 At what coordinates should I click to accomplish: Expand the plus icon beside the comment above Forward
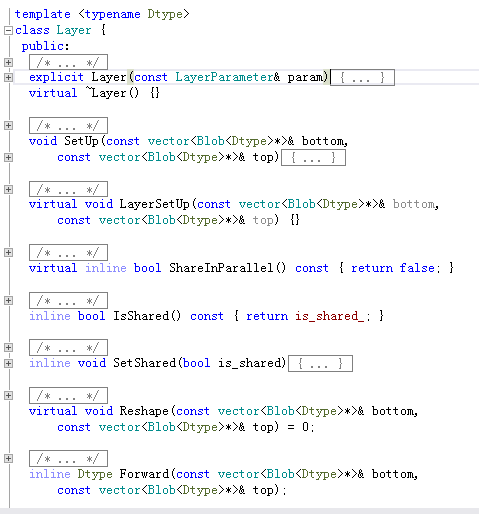point(8,458)
